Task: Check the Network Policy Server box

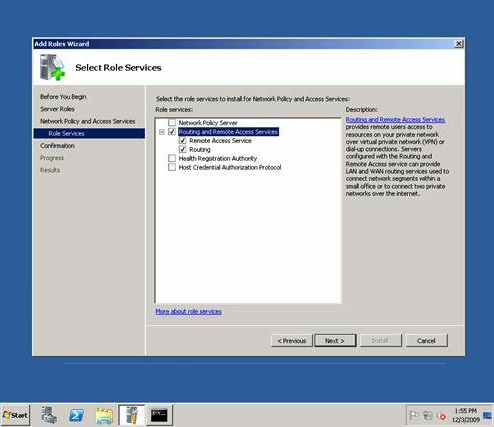Action: tap(172, 123)
